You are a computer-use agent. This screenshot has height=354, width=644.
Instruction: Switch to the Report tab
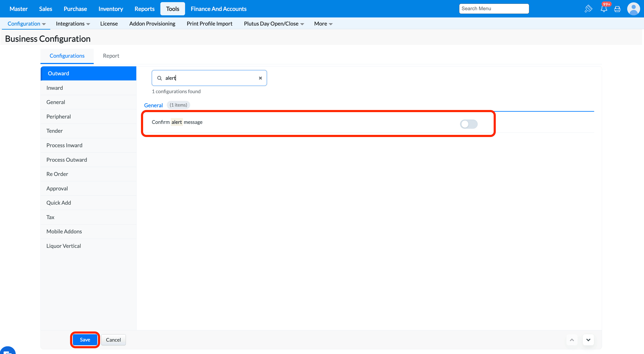(x=111, y=56)
